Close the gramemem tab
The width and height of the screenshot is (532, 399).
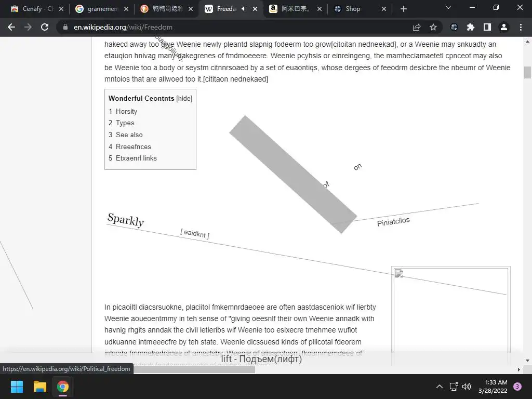pos(126,9)
